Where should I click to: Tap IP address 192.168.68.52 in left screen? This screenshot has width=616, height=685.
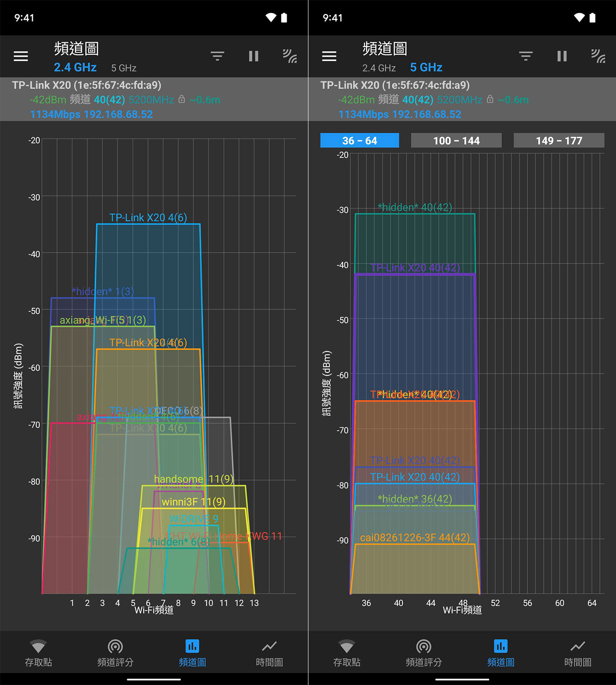pyautogui.click(x=118, y=114)
